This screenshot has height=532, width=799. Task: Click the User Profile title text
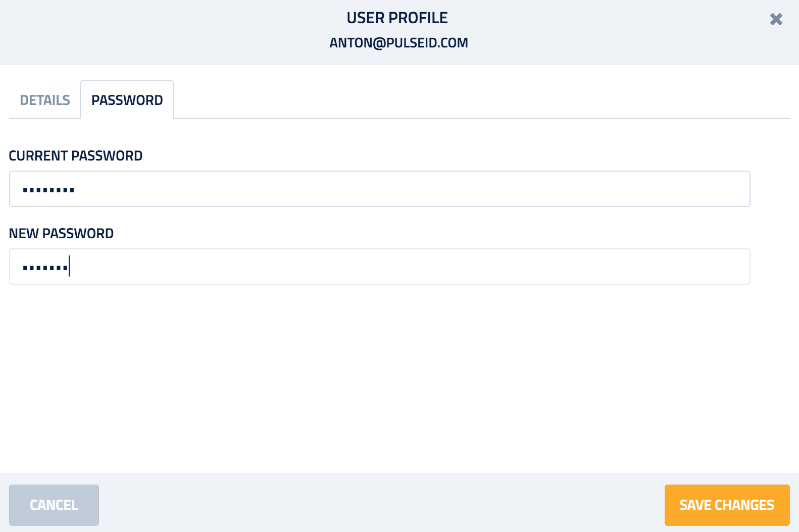pyautogui.click(x=397, y=18)
